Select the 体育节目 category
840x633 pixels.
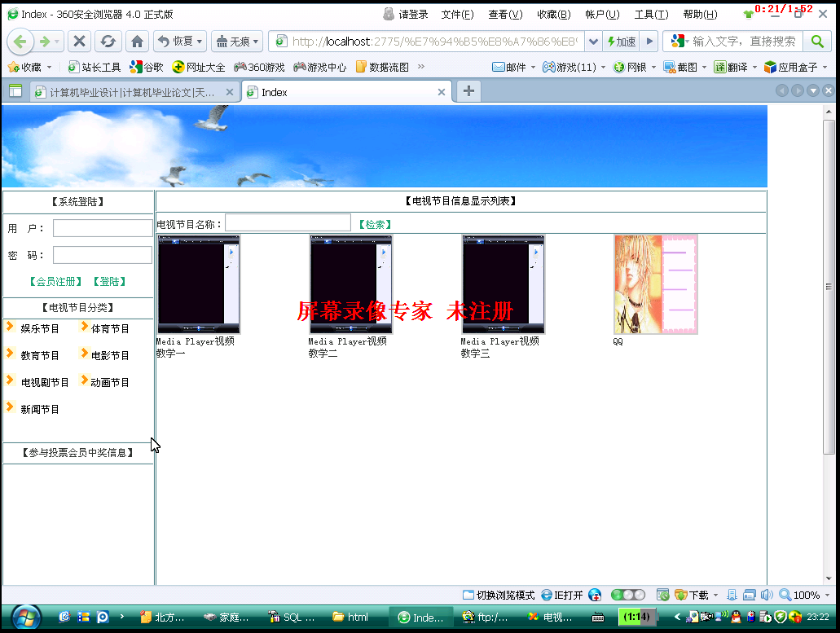pos(110,329)
